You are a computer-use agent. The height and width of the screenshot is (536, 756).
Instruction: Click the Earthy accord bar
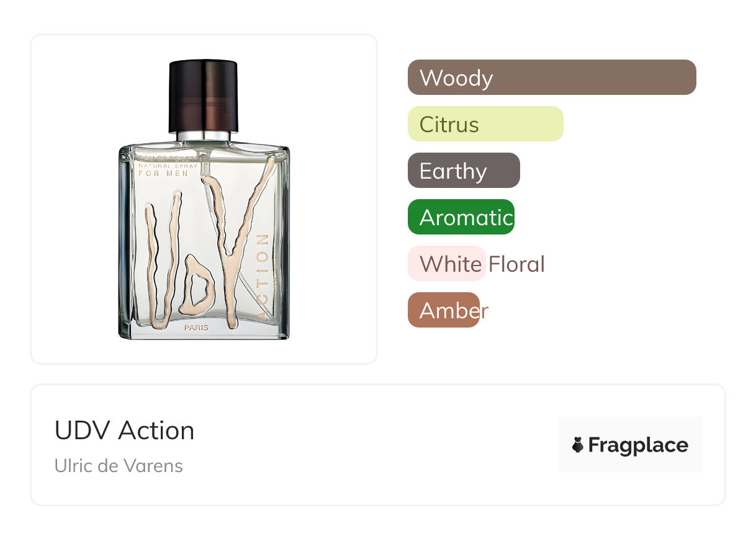[x=463, y=171]
